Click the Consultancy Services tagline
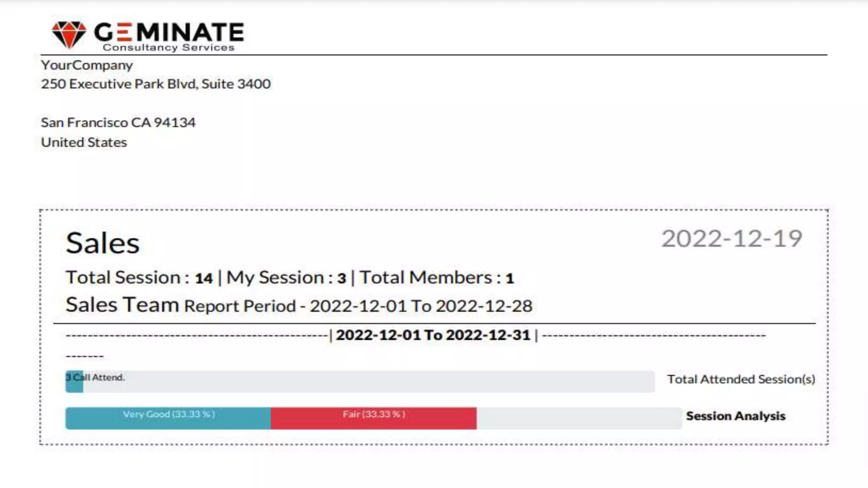868x488 pixels. [x=169, y=47]
